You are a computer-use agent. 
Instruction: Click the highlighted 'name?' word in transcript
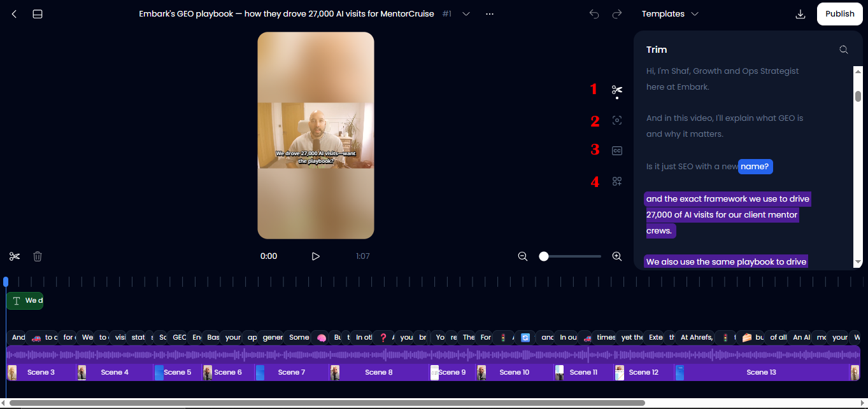(x=755, y=167)
